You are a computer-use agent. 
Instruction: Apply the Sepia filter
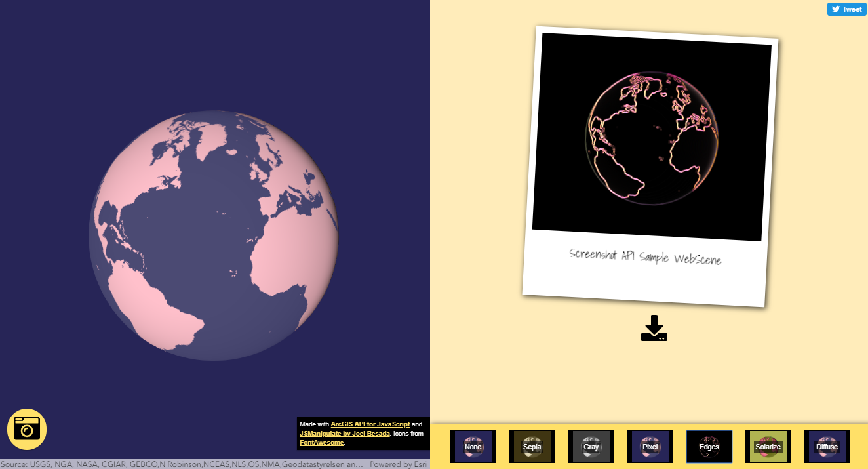point(532,447)
